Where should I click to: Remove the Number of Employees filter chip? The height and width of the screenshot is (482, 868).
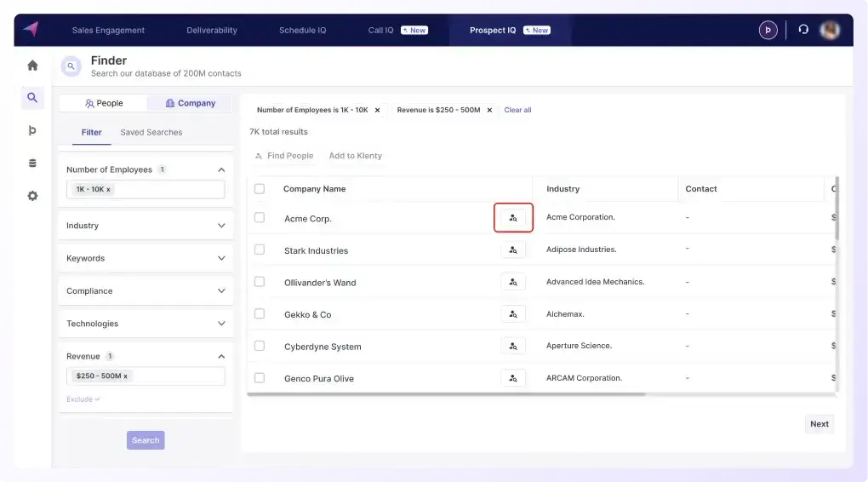pos(378,110)
